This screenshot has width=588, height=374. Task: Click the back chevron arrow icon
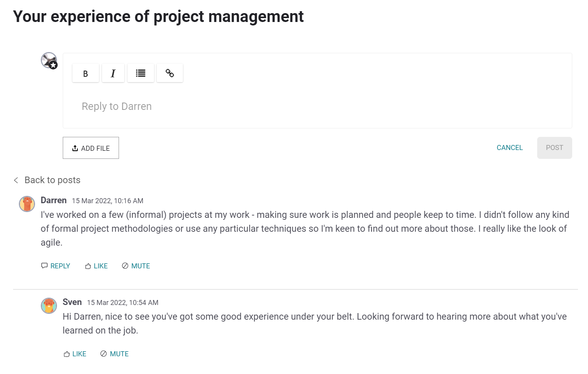pyautogui.click(x=16, y=180)
